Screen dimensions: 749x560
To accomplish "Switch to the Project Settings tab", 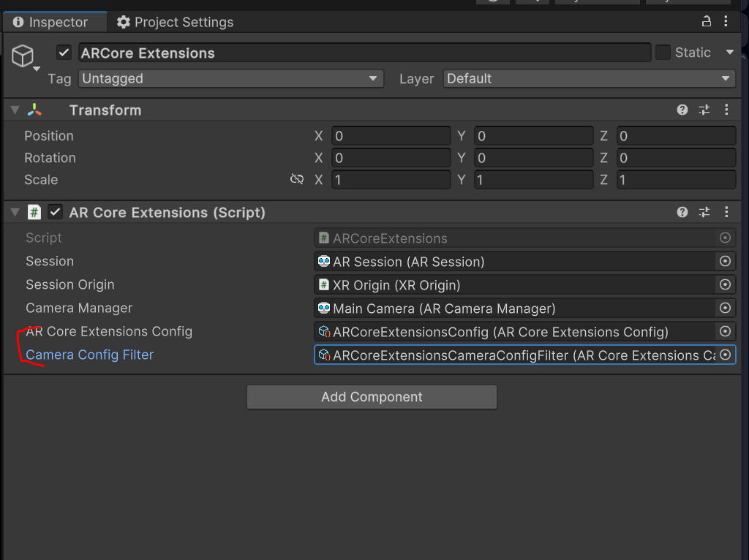I will (x=175, y=22).
